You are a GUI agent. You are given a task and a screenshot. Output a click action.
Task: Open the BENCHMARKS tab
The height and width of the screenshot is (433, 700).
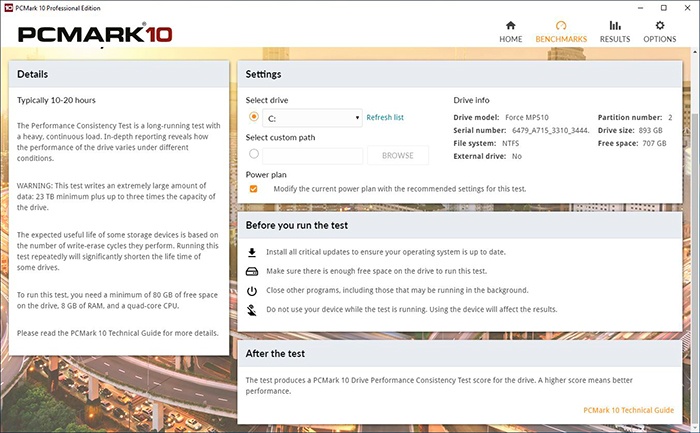pyautogui.click(x=561, y=32)
